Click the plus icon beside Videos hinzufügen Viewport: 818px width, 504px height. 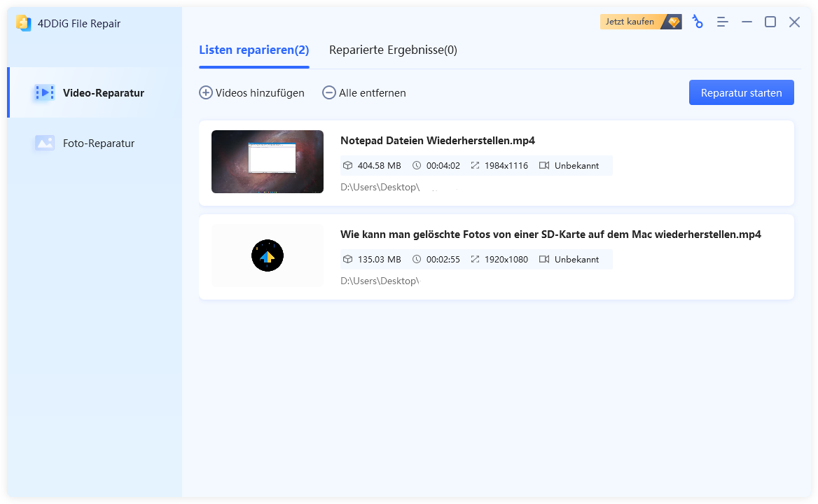point(206,92)
